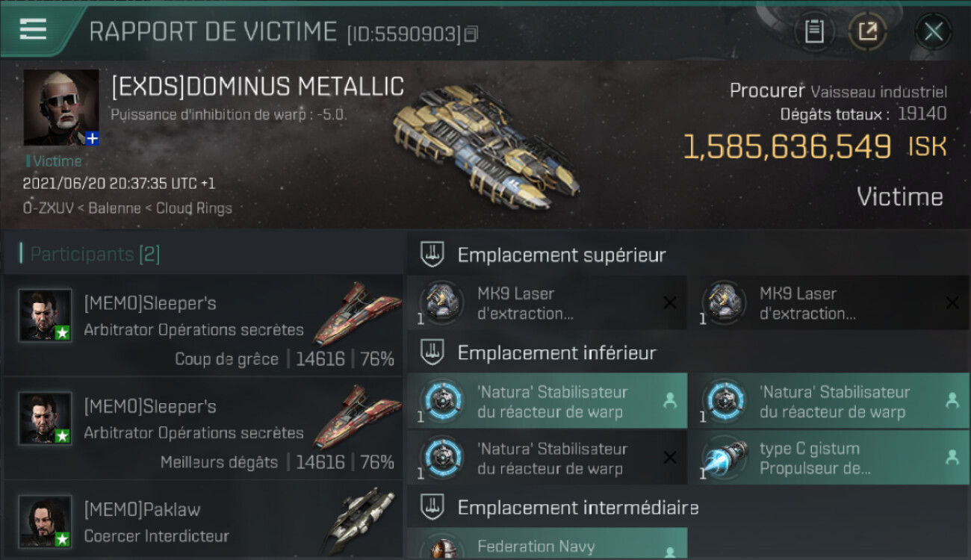Viewport: 971px width, 560px height.
Task: Copy the report ID with the copy icon
Action: [471, 34]
